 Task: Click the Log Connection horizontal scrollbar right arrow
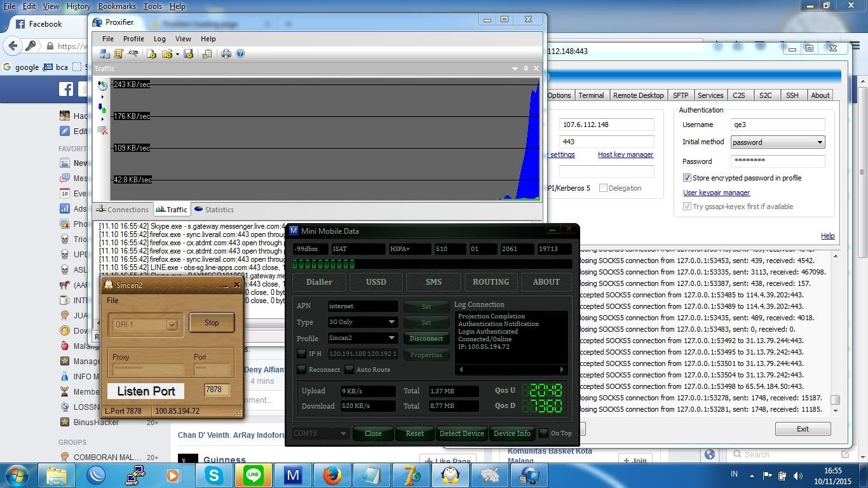point(562,369)
